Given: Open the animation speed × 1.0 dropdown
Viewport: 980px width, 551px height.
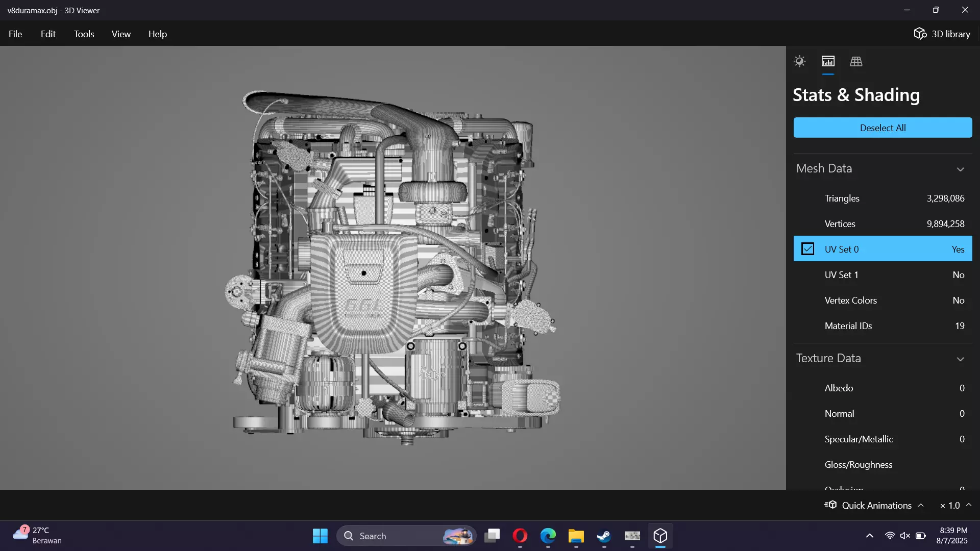Looking at the screenshot, I should 955,505.
